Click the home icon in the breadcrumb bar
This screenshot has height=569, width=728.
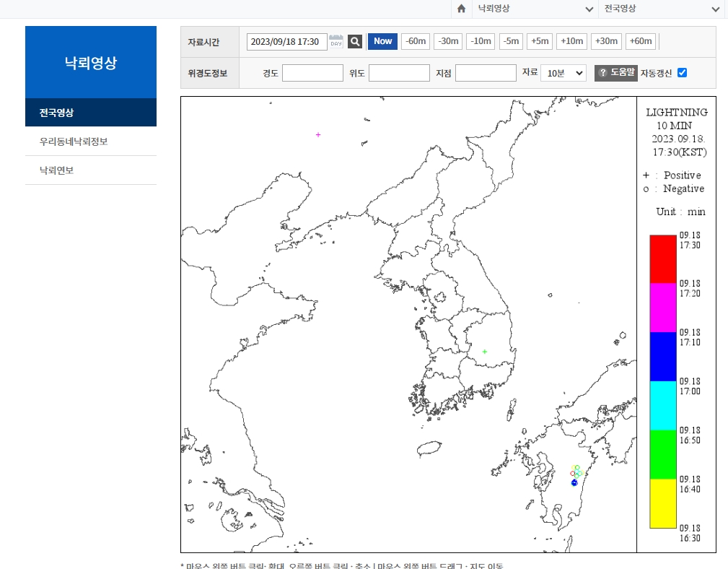[461, 9]
